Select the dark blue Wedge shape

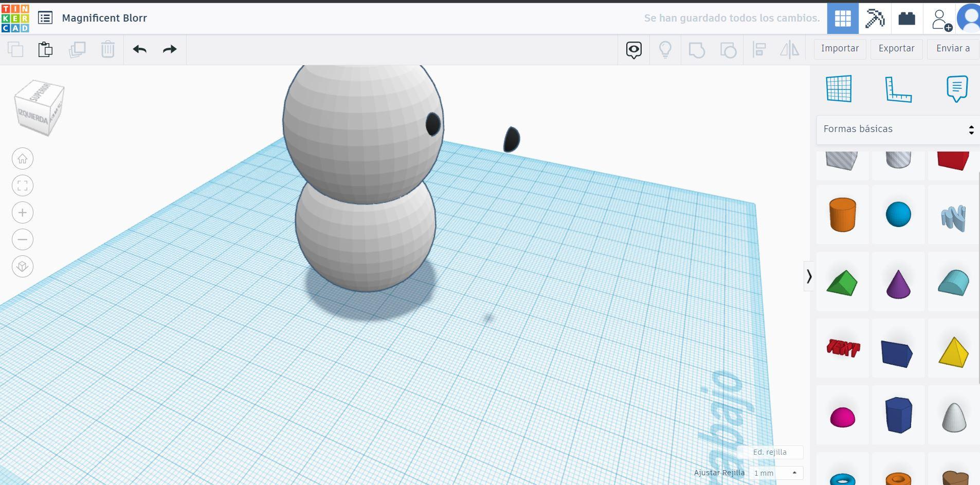(x=897, y=353)
